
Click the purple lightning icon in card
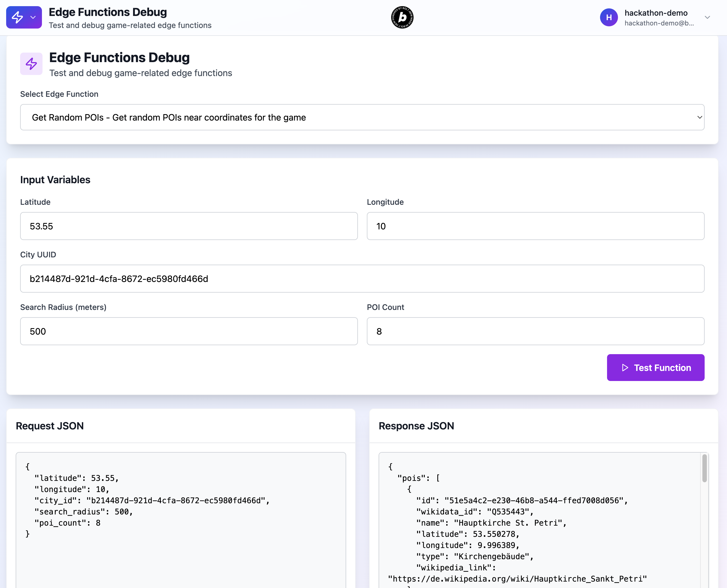tap(31, 64)
